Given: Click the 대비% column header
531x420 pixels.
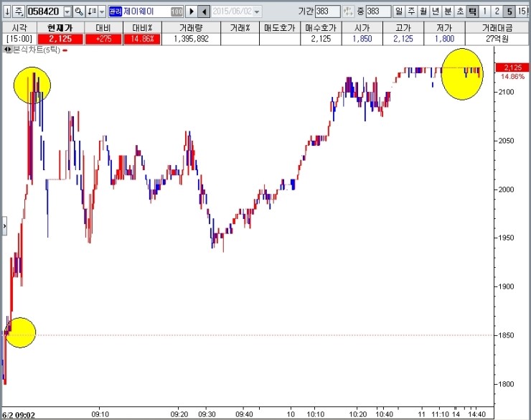Looking at the screenshot, I should point(142,27).
